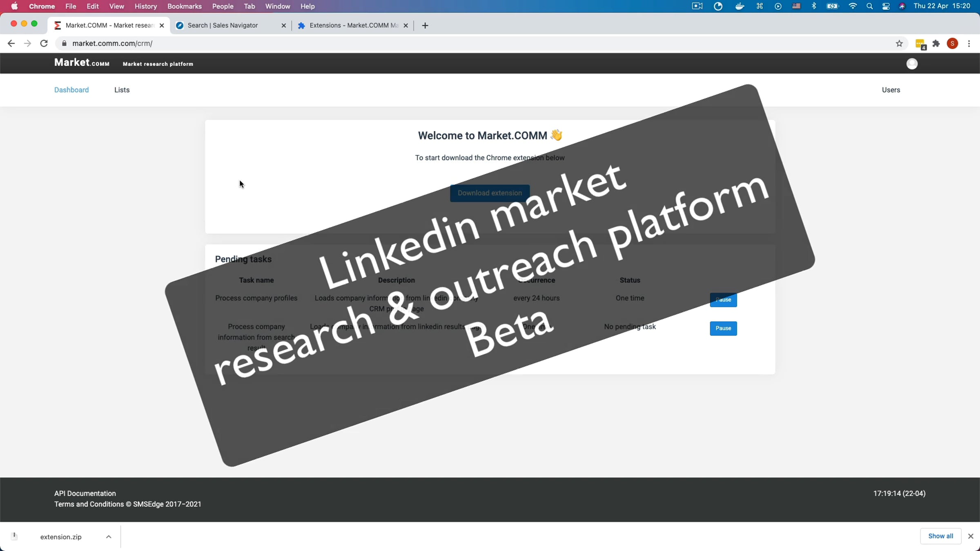This screenshot has width=980, height=551.
Task: Open the Lists navigation item
Action: [x=122, y=90]
